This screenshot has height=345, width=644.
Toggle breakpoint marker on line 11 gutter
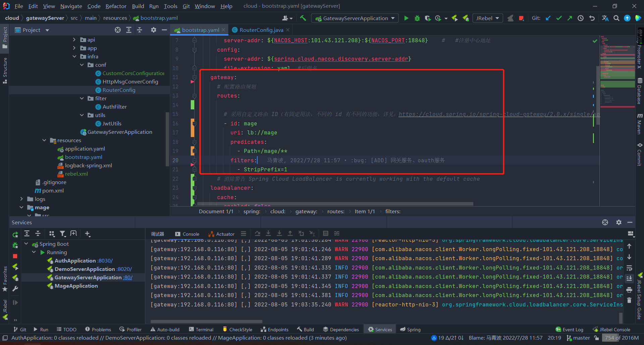(193, 81)
